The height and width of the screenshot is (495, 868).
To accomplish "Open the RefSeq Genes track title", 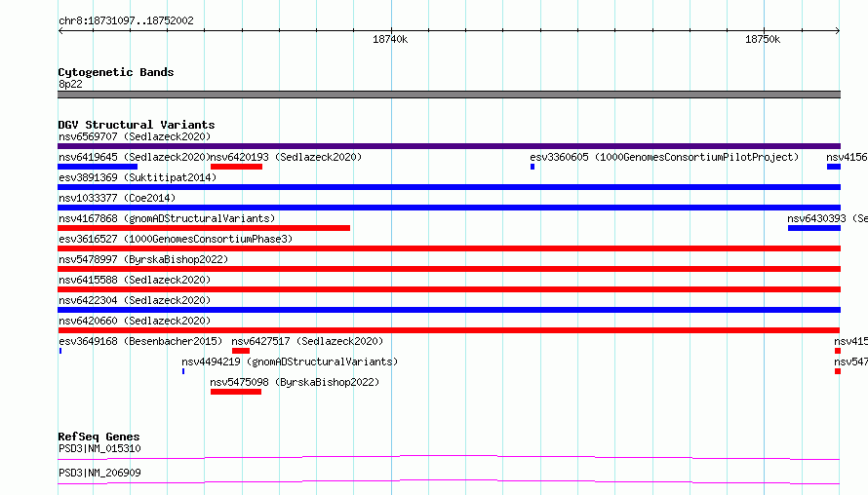I will 99,437.
